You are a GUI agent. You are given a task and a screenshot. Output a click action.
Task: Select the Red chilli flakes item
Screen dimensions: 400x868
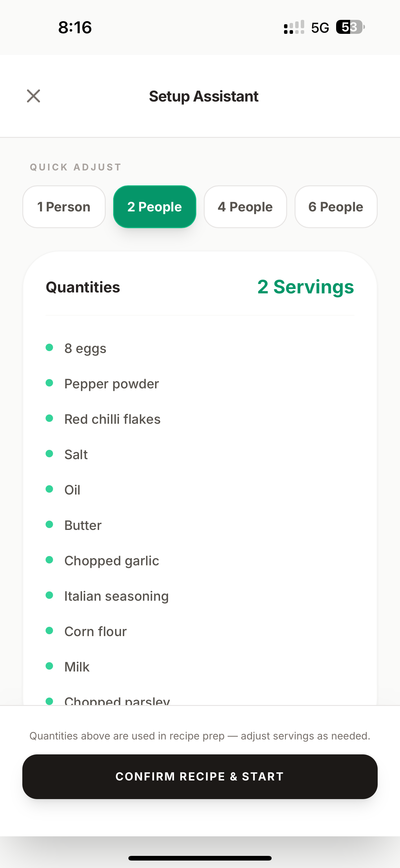tap(113, 419)
